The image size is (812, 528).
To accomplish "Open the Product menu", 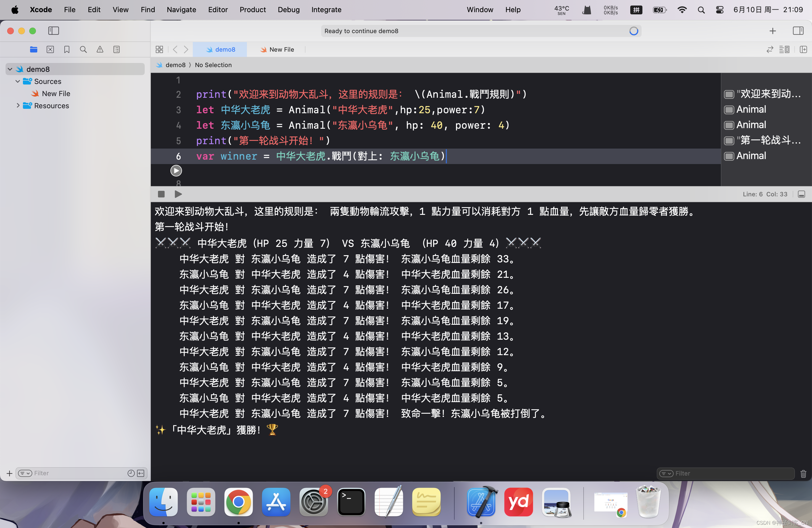I will [x=252, y=10].
